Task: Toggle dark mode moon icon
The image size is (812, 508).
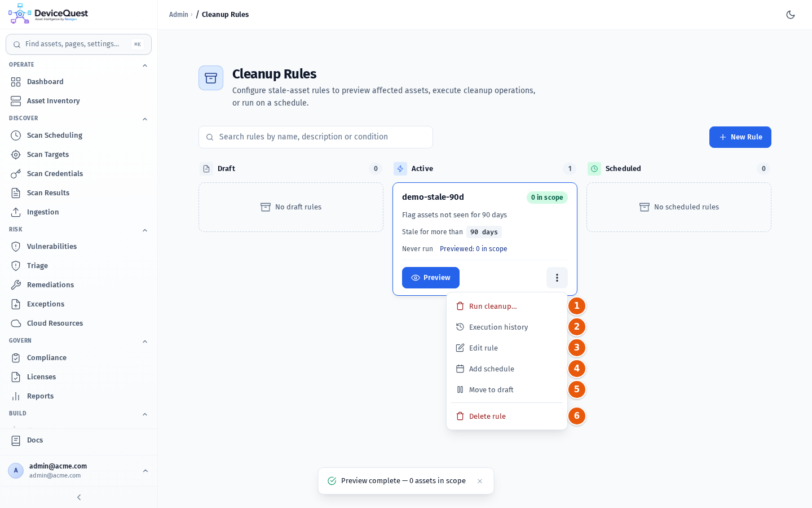Action: click(x=791, y=15)
